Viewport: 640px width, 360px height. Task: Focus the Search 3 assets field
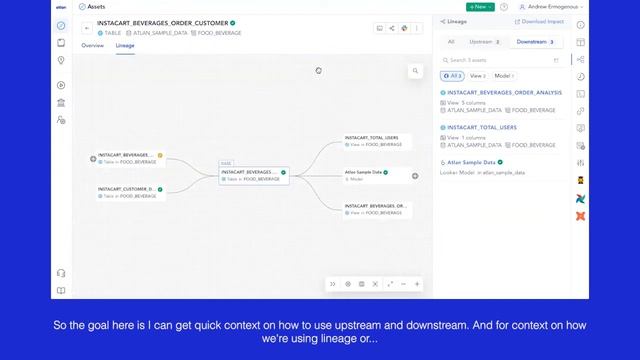coord(500,60)
